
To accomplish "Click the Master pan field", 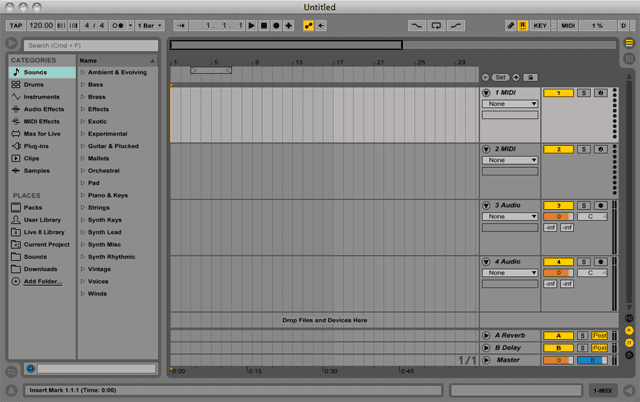I will (592, 360).
